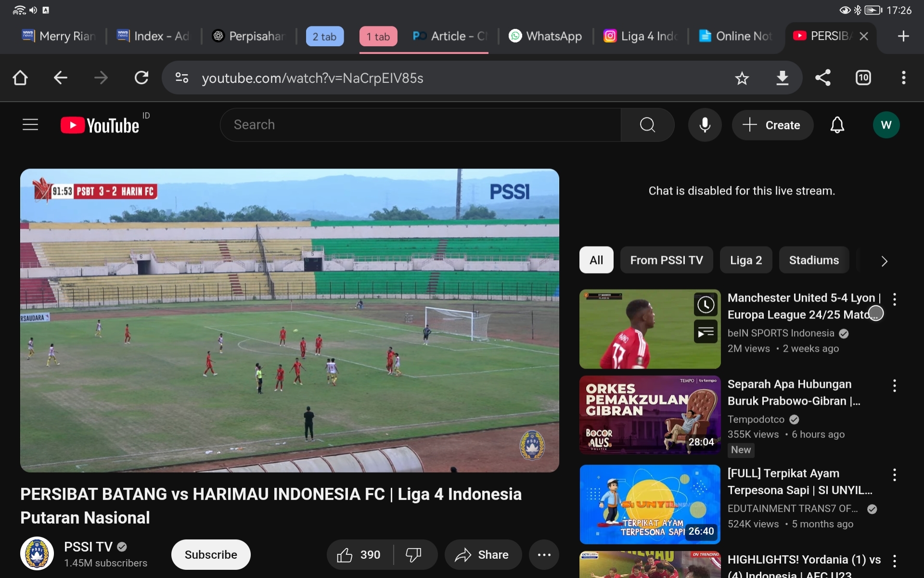Share the page via the browser share icon
The width and height of the screenshot is (924, 578).
(823, 78)
